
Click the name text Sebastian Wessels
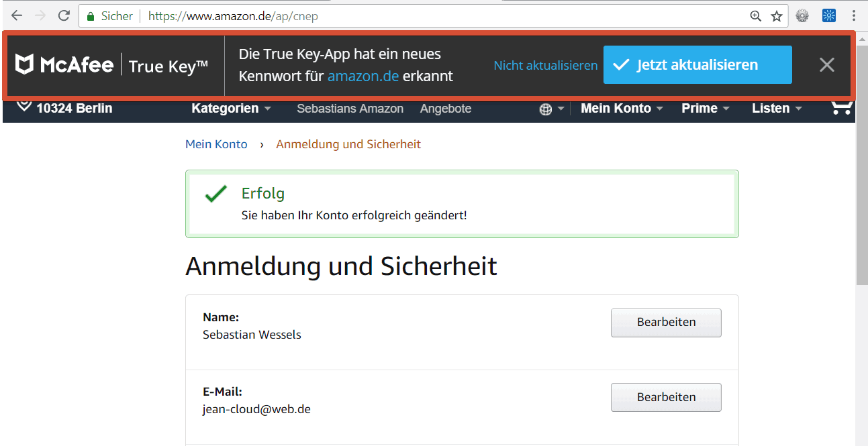tap(252, 335)
